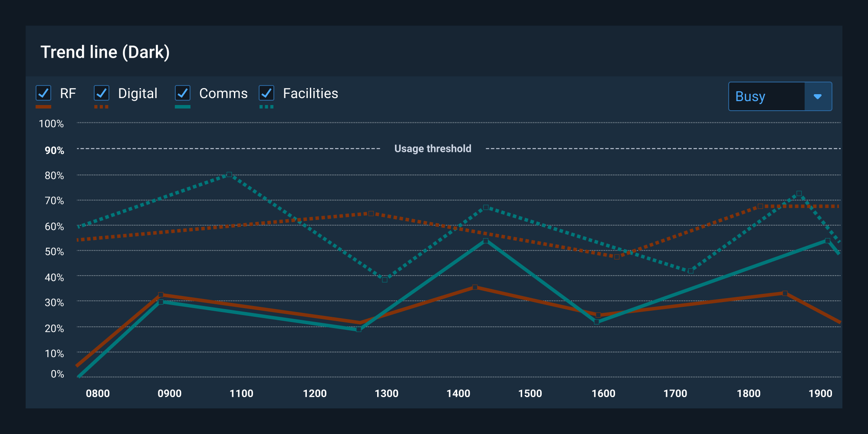Select the Comms low point near 1600

coord(596,322)
